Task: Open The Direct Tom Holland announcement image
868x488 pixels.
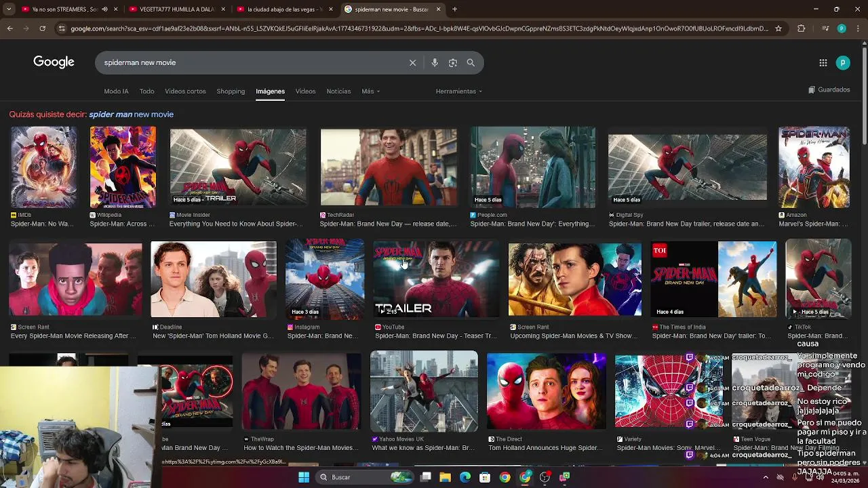Action: tap(547, 391)
